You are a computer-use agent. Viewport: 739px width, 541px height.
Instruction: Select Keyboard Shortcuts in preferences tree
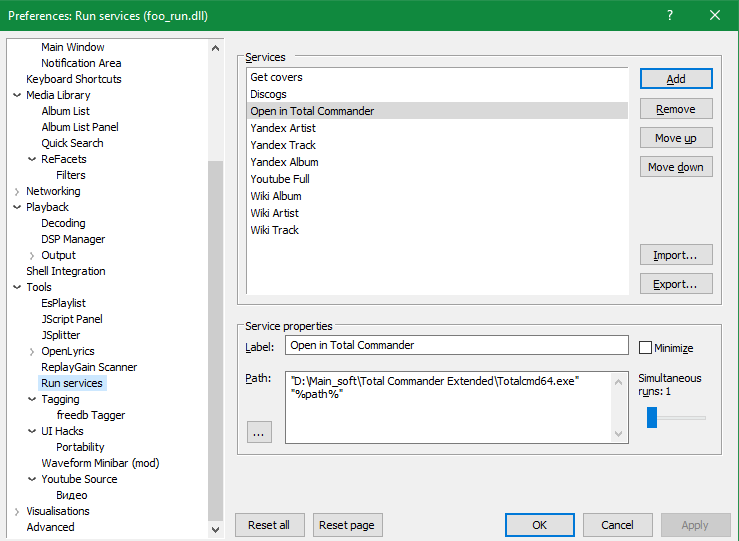coord(73,79)
